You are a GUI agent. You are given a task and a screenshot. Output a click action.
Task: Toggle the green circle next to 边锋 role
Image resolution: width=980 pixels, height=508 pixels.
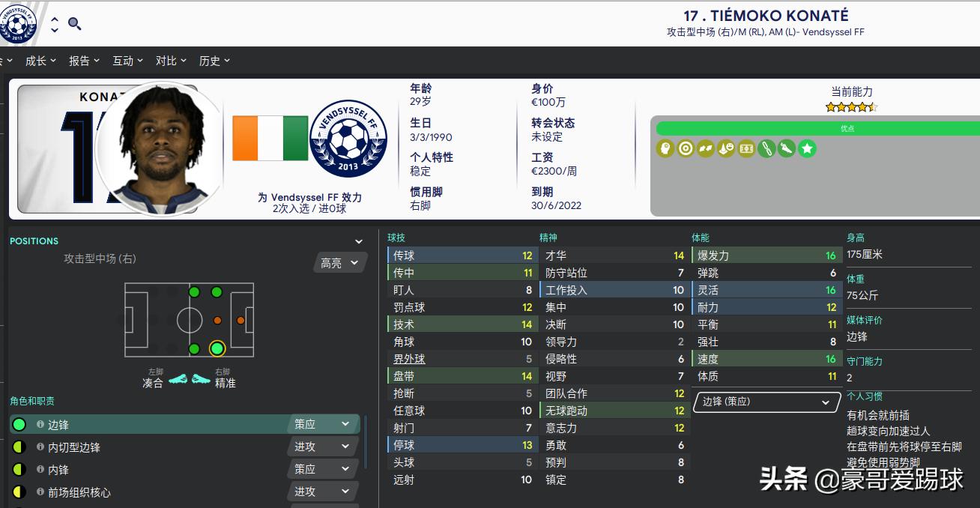18,423
